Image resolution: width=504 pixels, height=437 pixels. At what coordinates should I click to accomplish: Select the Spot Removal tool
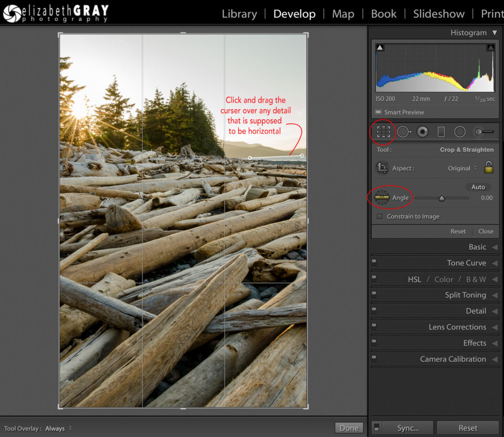[403, 132]
